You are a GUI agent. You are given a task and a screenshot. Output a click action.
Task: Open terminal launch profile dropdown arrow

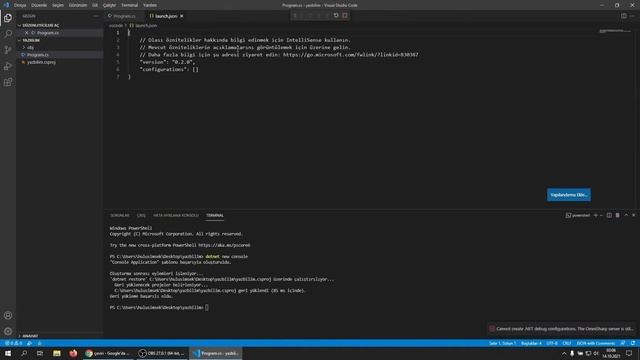601,215
